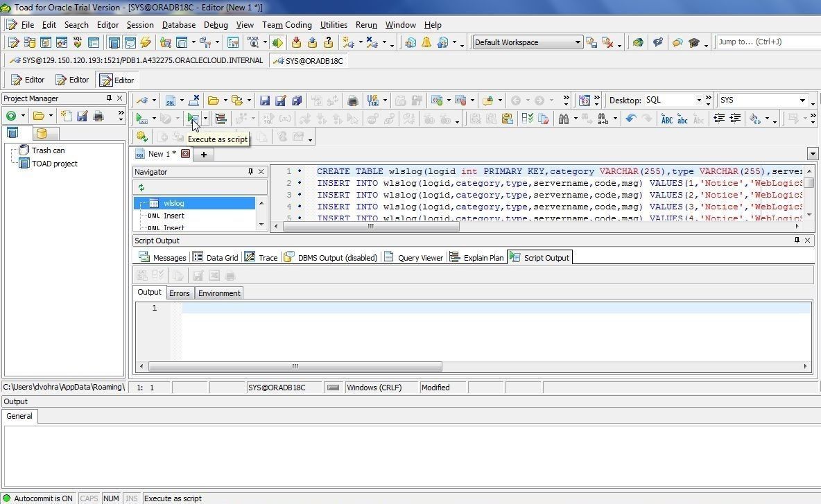The image size is (821, 504).
Task: Toggle the pin on the Script Output panel
Action: [x=797, y=241]
